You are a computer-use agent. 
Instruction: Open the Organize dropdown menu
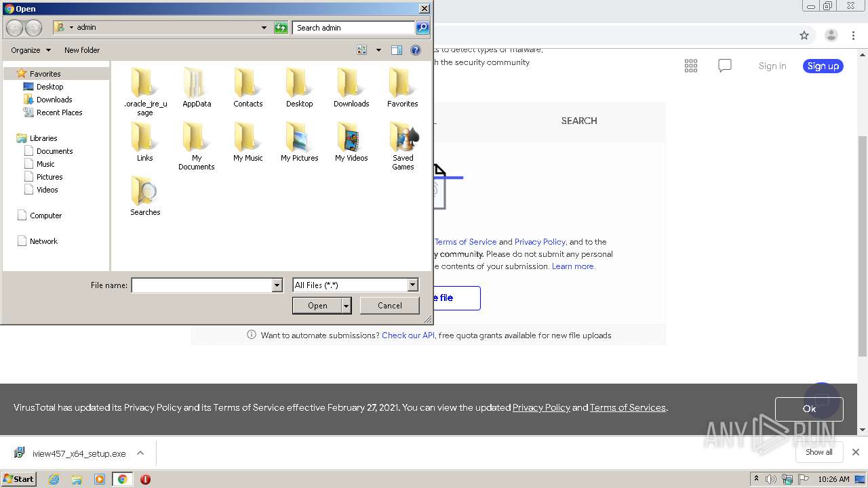click(31, 50)
